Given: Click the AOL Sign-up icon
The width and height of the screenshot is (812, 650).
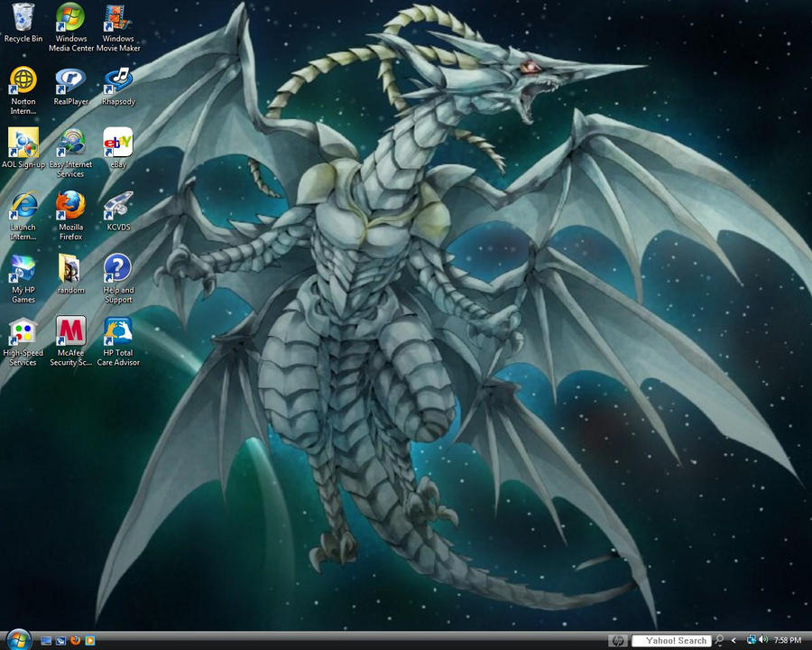Looking at the screenshot, I should [23, 148].
